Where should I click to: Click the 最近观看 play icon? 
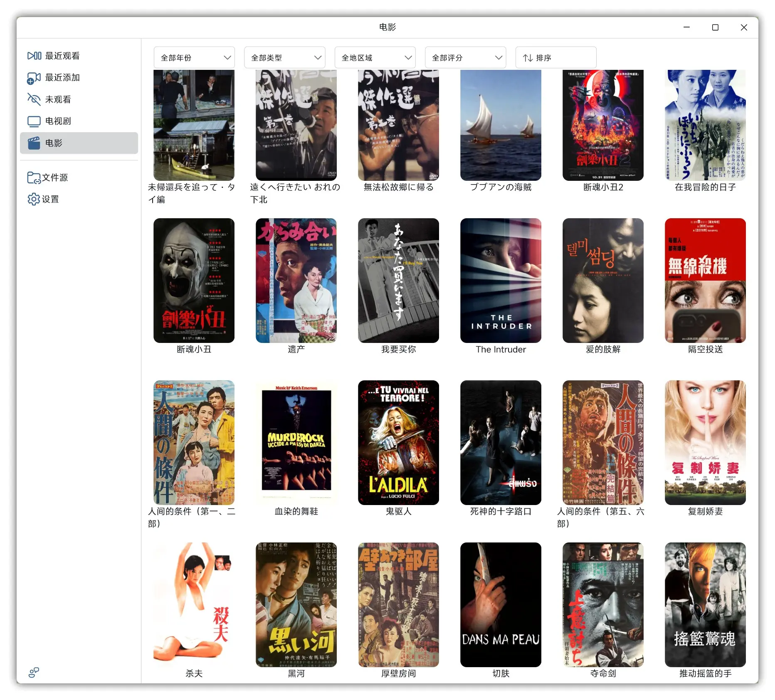(34, 56)
